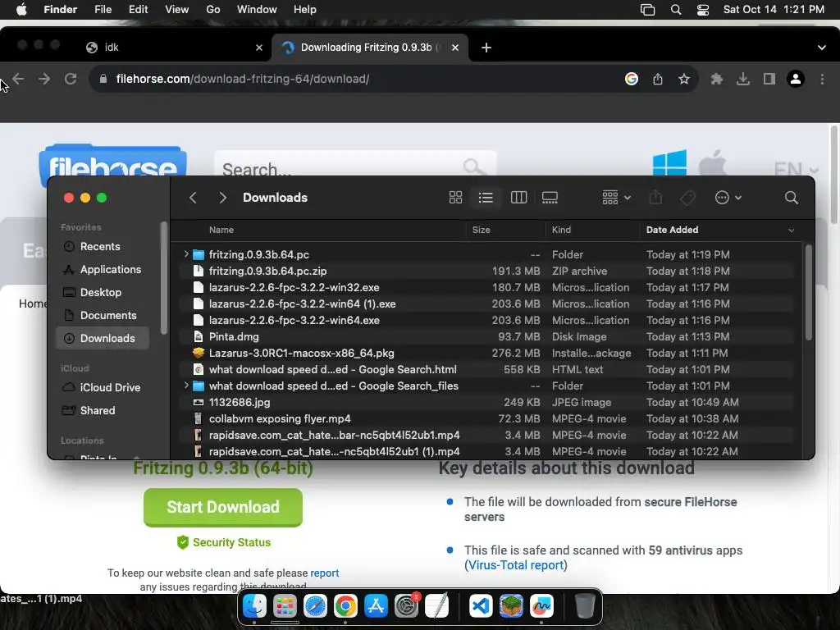Reload the filehorse page
840x630 pixels.
point(71,80)
